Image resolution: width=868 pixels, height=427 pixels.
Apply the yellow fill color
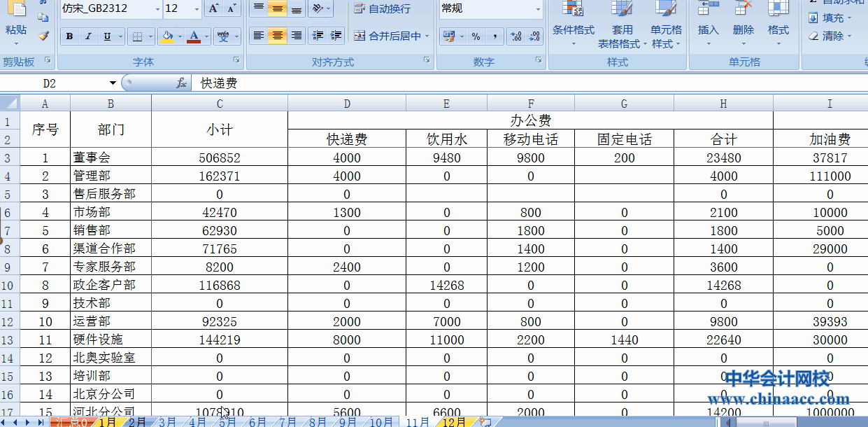[166, 36]
